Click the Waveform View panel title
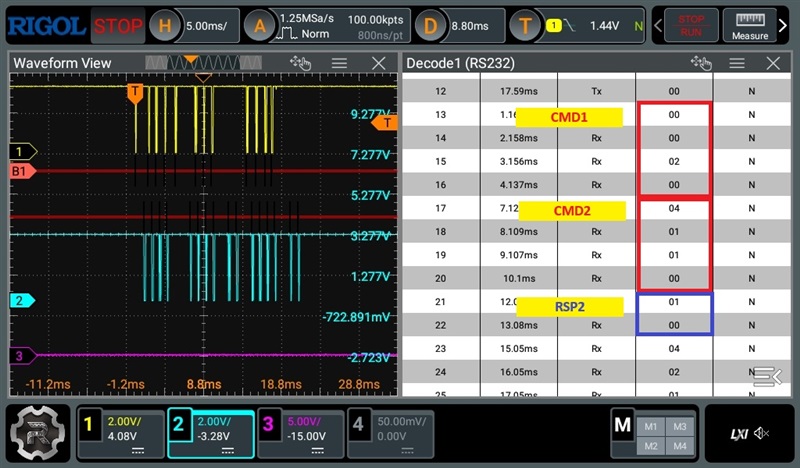This screenshot has width=800, height=468. pos(62,63)
